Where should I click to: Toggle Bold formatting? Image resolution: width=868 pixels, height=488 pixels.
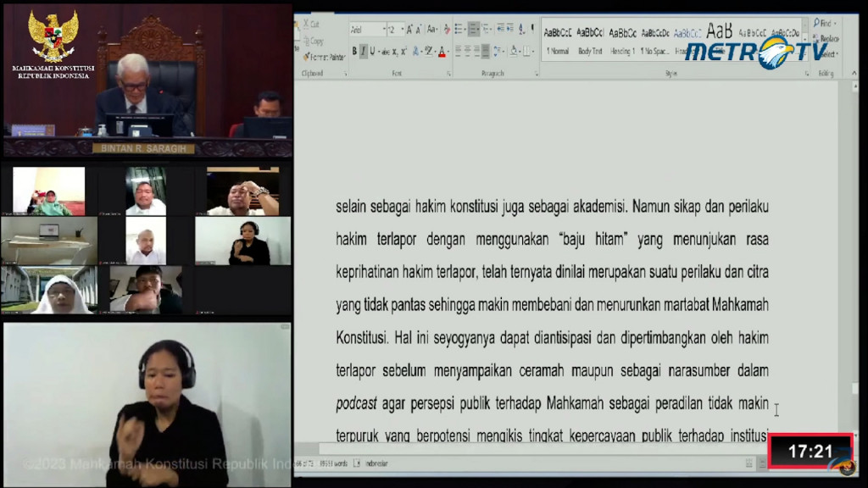pyautogui.click(x=354, y=52)
